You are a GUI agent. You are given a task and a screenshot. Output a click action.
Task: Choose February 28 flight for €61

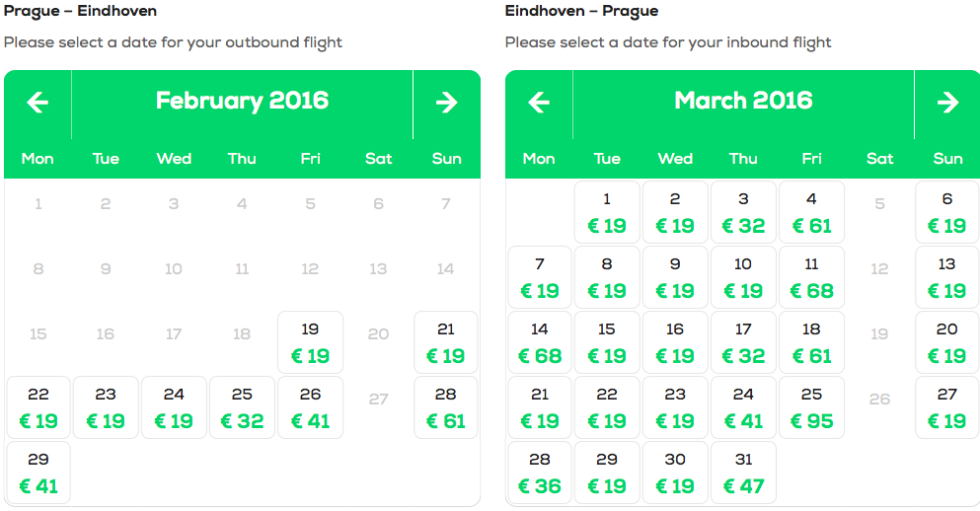coord(446,407)
